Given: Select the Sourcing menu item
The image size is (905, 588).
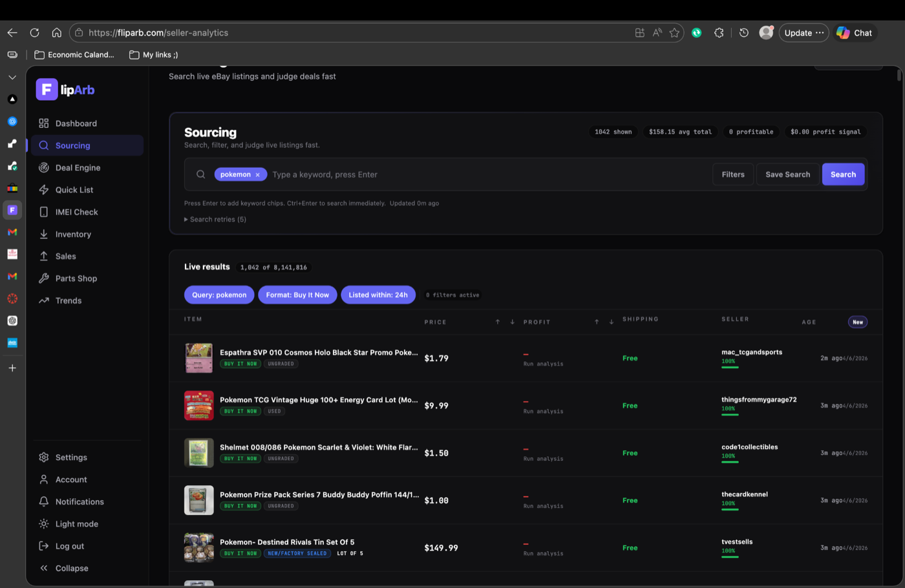Looking at the screenshot, I should coord(87,145).
